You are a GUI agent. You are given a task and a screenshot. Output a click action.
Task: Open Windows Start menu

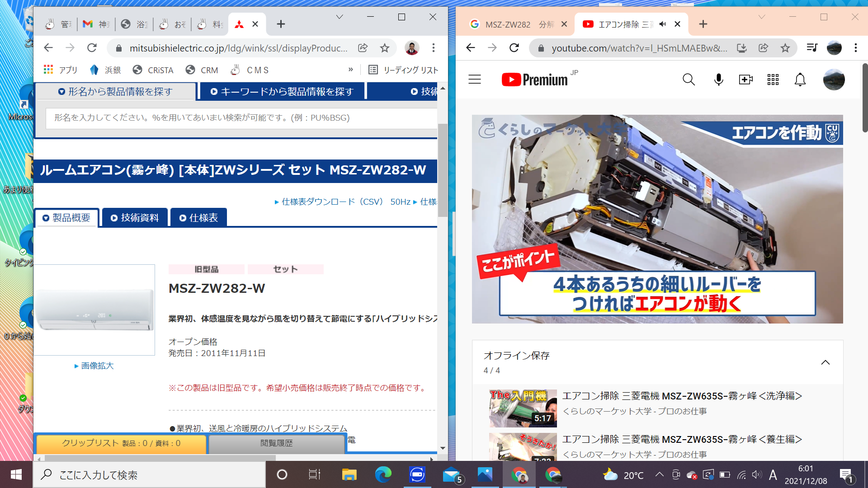(16, 475)
